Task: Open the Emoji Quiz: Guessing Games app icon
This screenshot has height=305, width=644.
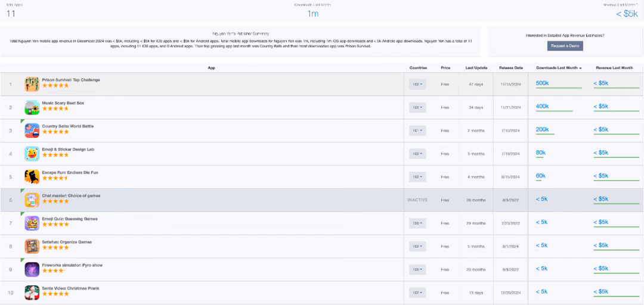Action: (x=32, y=223)
